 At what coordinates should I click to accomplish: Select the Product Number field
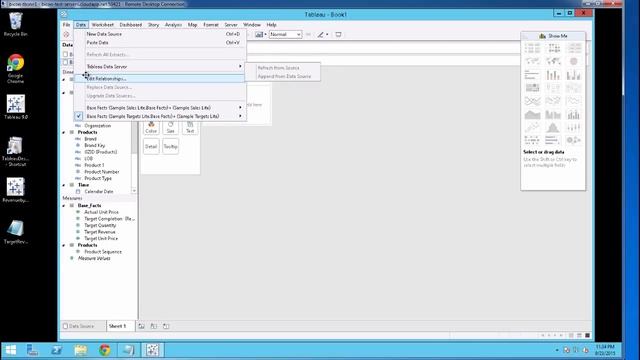102,172
